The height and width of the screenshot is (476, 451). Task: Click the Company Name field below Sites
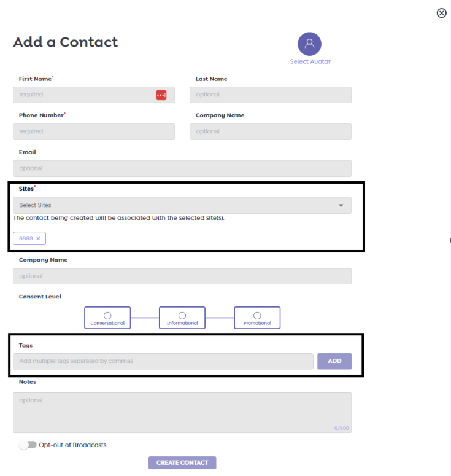(182, 276)
